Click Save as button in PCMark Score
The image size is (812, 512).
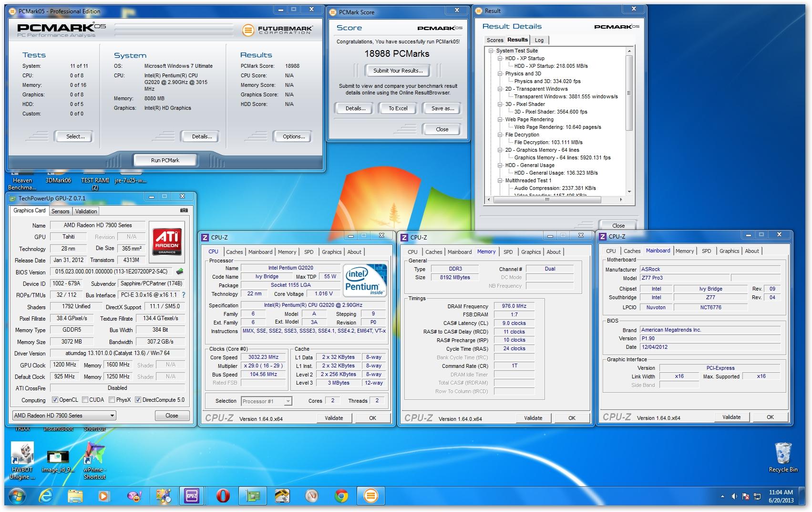point(442,108)
